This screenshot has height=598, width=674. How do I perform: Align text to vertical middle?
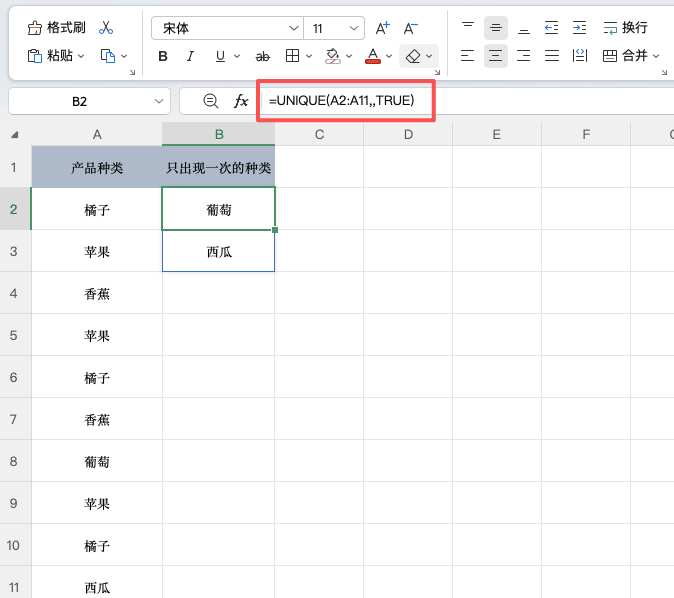[x=496, y=28]
